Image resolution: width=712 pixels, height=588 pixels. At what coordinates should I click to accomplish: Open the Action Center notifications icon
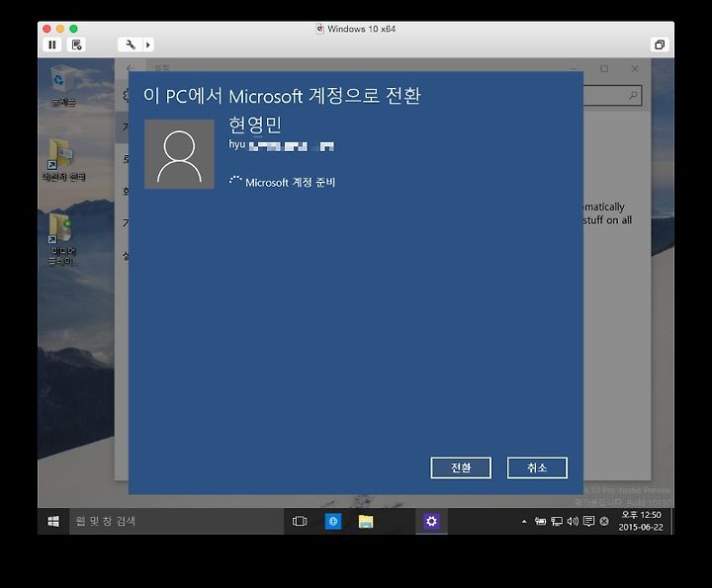(589, 522)
